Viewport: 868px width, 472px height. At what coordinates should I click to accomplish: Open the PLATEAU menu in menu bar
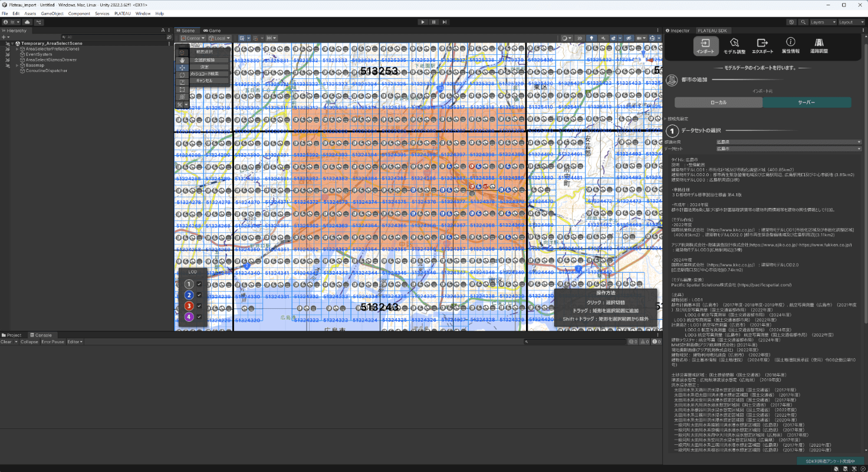click(x=122, y=13)
